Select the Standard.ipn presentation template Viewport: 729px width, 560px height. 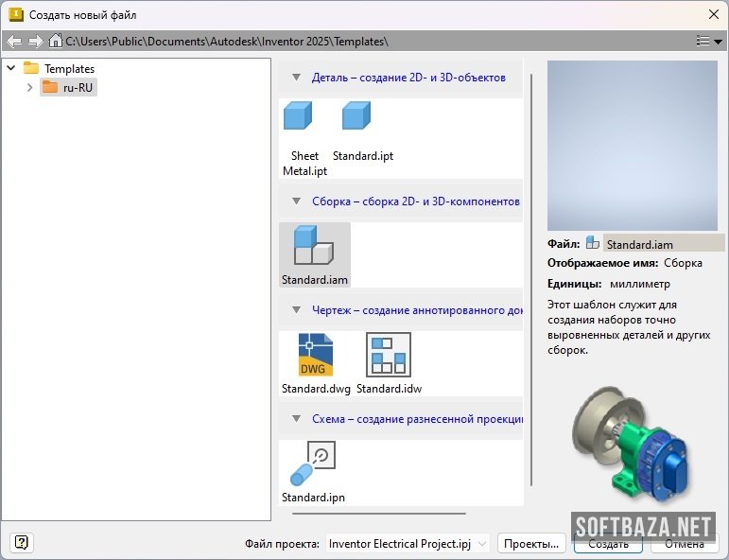314,464
